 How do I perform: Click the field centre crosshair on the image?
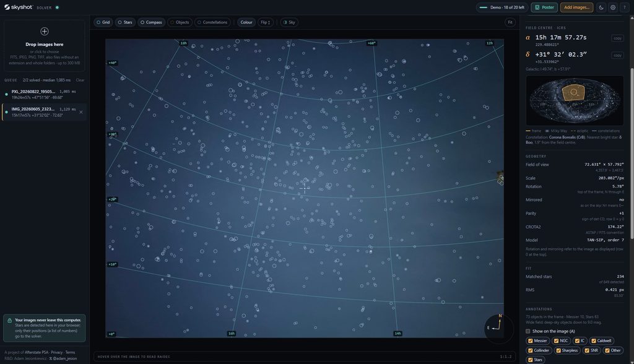tap(305, 188)
